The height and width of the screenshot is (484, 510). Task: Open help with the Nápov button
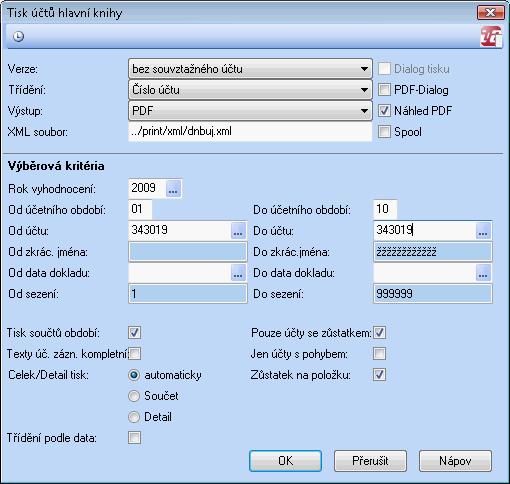(455, 461)
